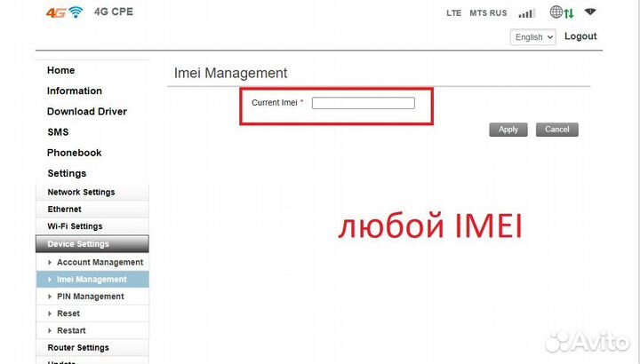Collapse the Device Settings section
Image resolution: width=640 pixels, height=364 pixels.
(78, 244)
